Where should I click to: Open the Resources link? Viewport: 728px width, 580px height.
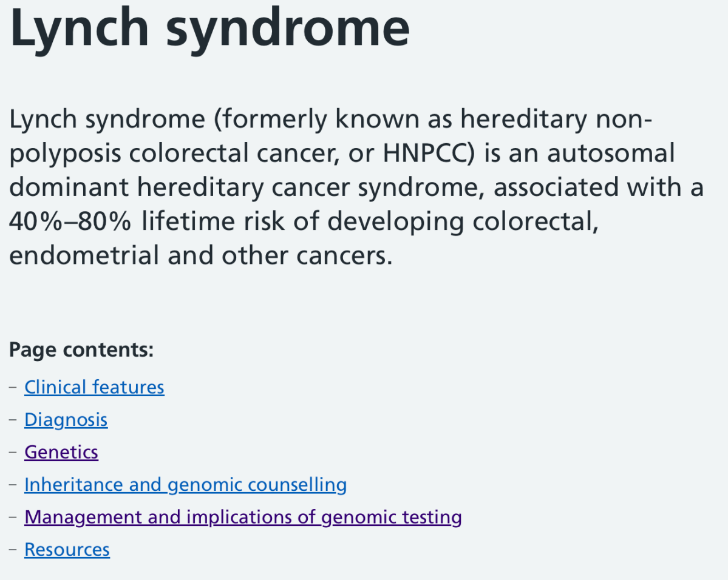(x=67, y=550)
